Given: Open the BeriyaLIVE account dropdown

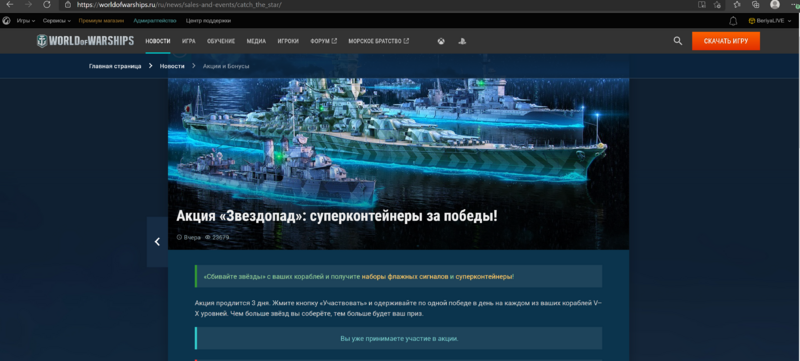Looking at the screenshot, I should tap(770, 21).
